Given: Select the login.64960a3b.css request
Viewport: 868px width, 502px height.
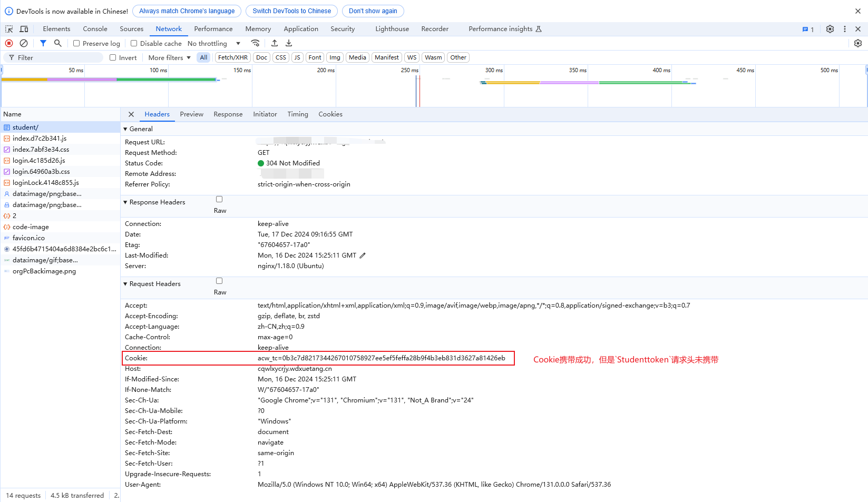Looking at the screenshot, I should [x=60, y=172].
